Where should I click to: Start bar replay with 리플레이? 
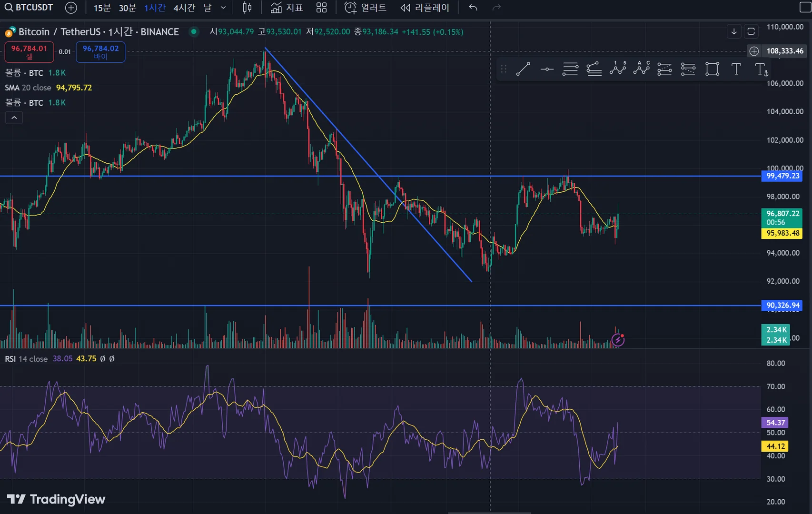tap(425, 8)
